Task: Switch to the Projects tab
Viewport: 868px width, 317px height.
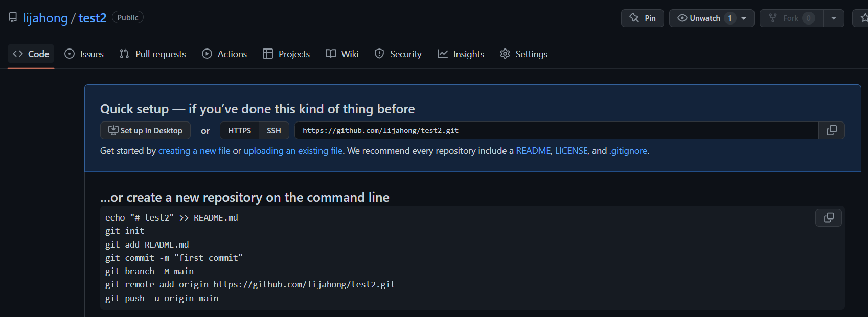Action: pyautogui.click(x=286, y=54)
